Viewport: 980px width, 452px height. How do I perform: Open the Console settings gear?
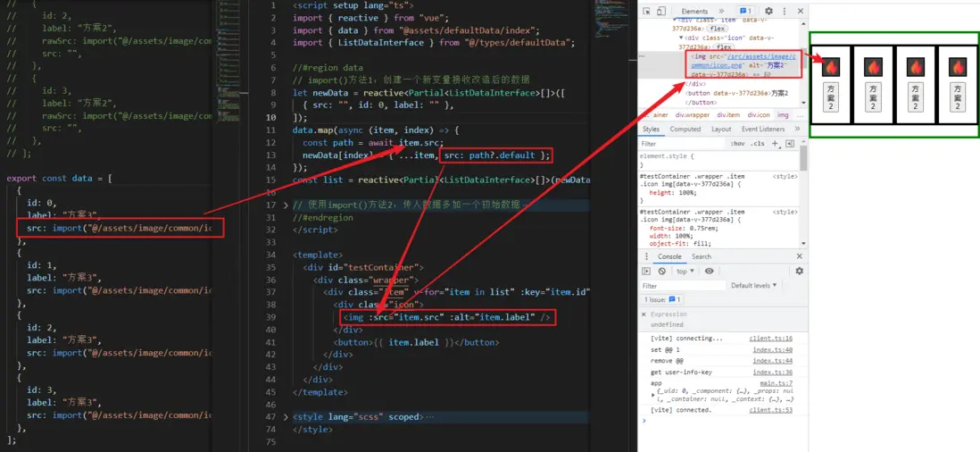point(799,272)
